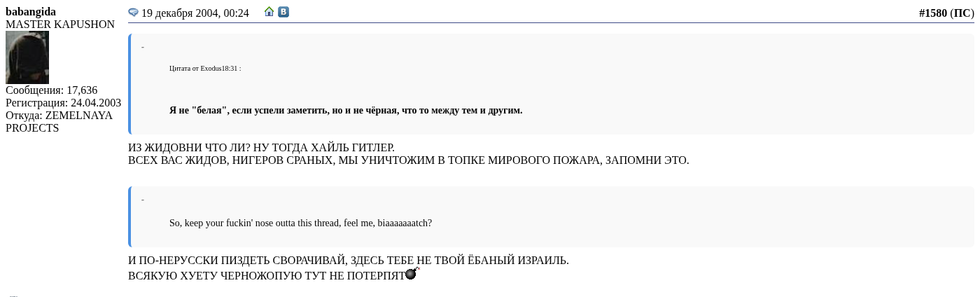Click the Сообщения: 17,636 message count

pos(52,90)
